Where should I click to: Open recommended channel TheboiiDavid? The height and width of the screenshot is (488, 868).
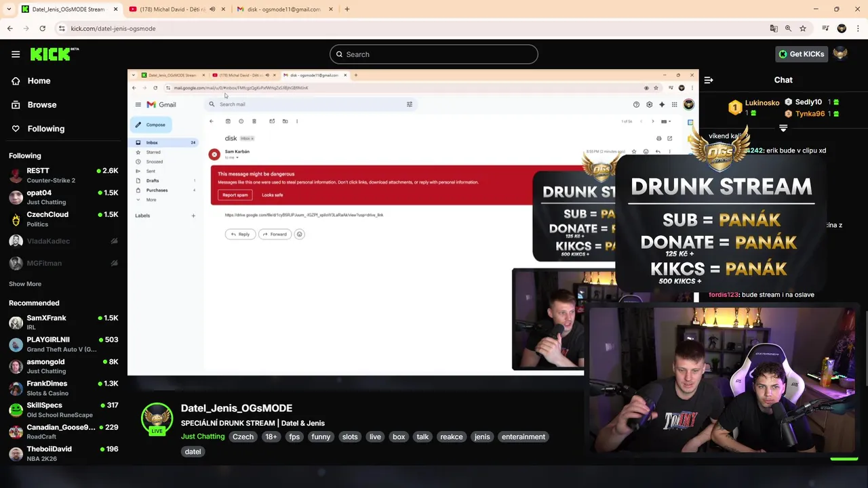point(64,453)
